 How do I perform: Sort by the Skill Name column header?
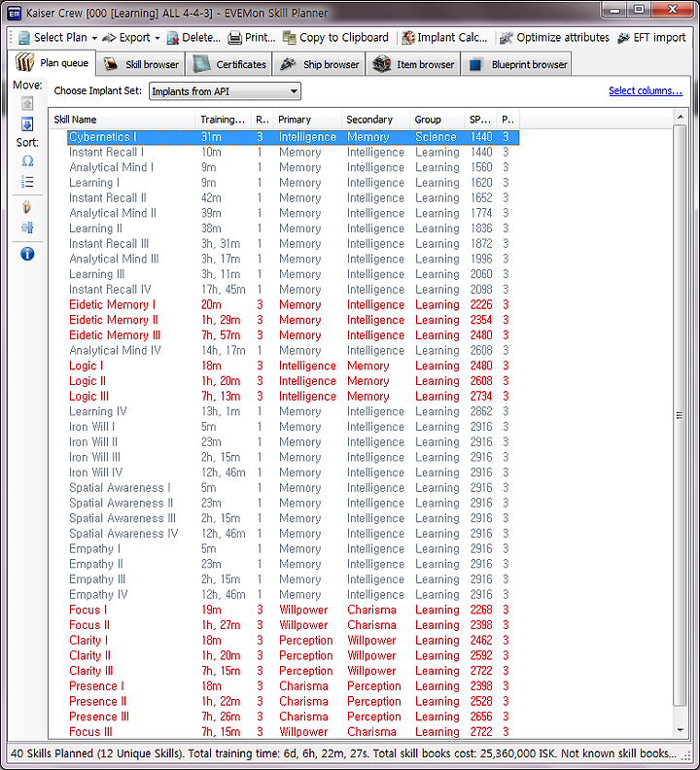pos(122,120)
